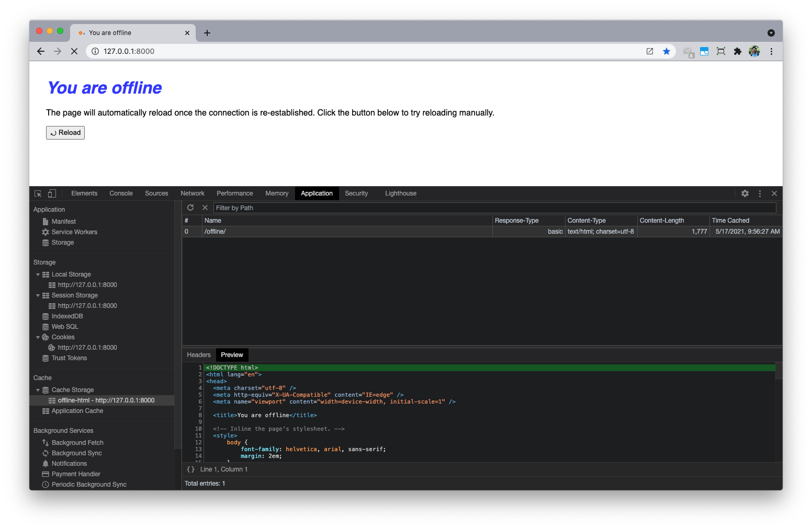Toggle the device toolbar icon

point(52,193)
